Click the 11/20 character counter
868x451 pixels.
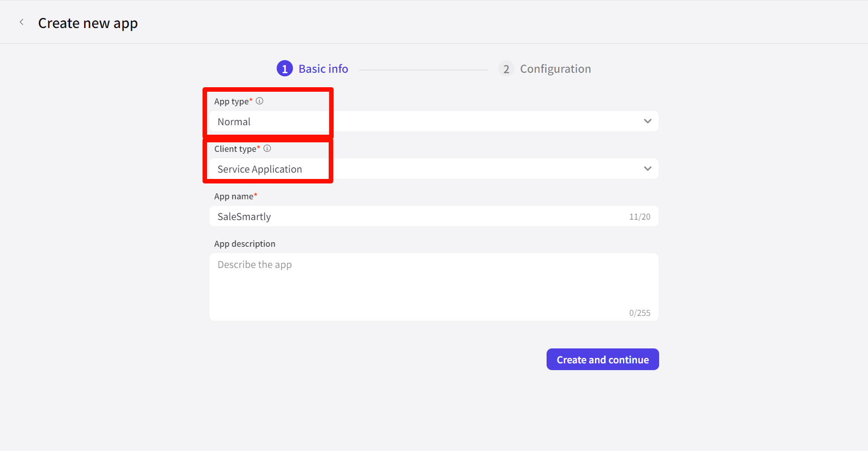tap(640, 216)
